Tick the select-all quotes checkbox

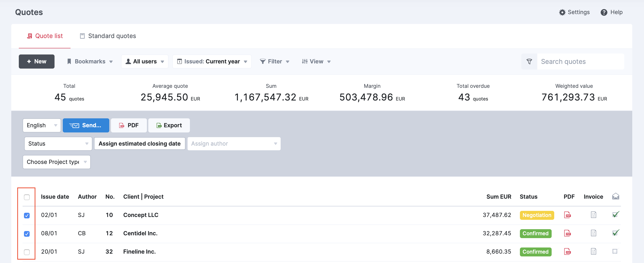pos(27,197)
